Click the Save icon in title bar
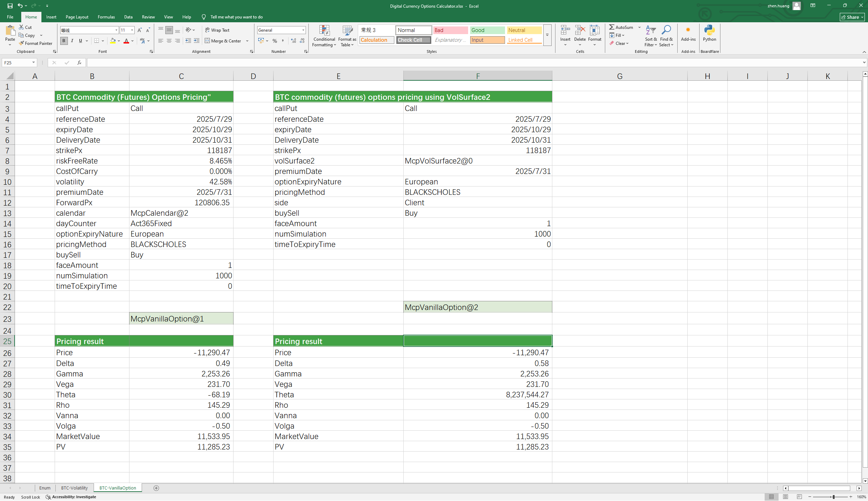 pos(10,6)
